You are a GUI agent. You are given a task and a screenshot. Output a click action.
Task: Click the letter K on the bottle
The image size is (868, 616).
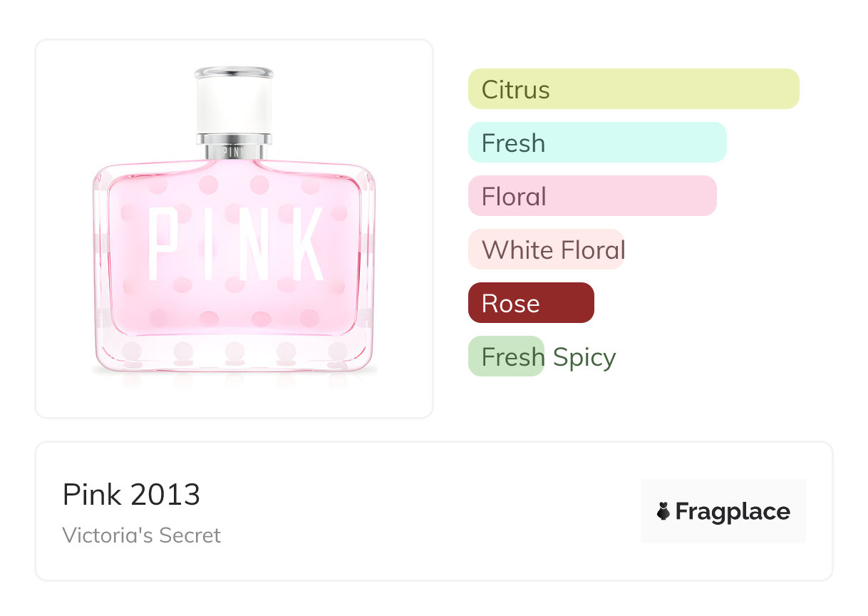point(306,245)
